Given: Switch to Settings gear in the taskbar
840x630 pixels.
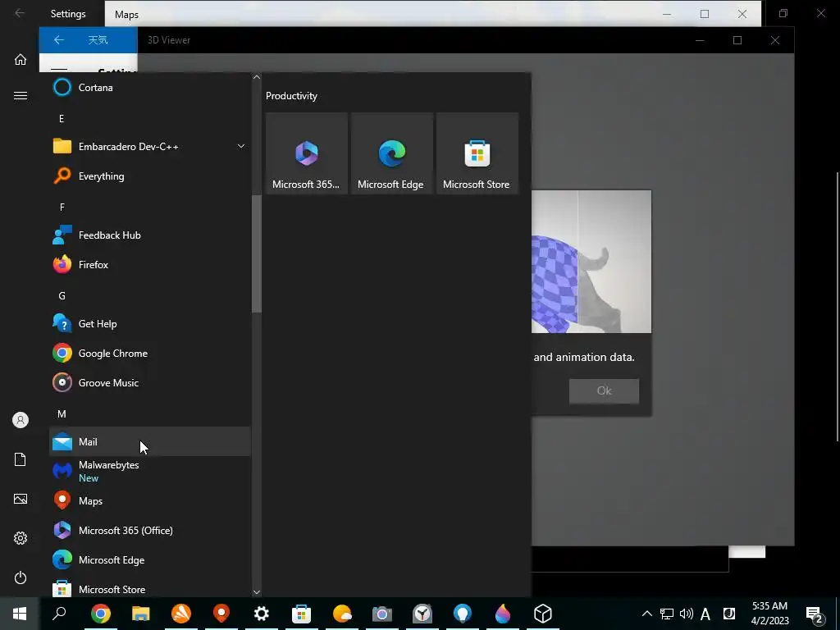Looking at the screenshot, I should [x=262, y=614].
